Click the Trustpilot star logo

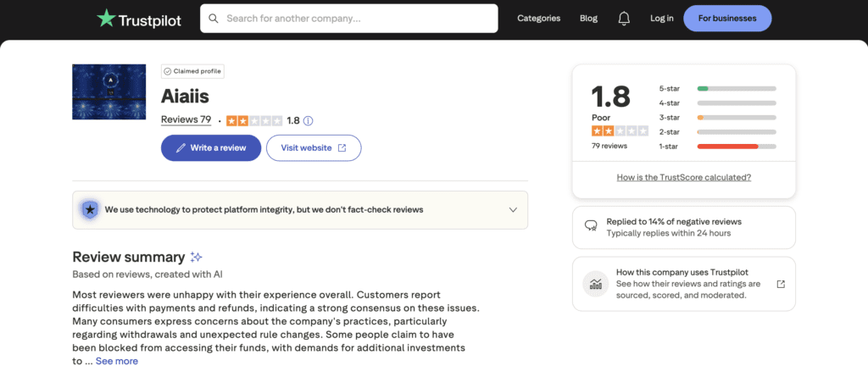point(106,19)
